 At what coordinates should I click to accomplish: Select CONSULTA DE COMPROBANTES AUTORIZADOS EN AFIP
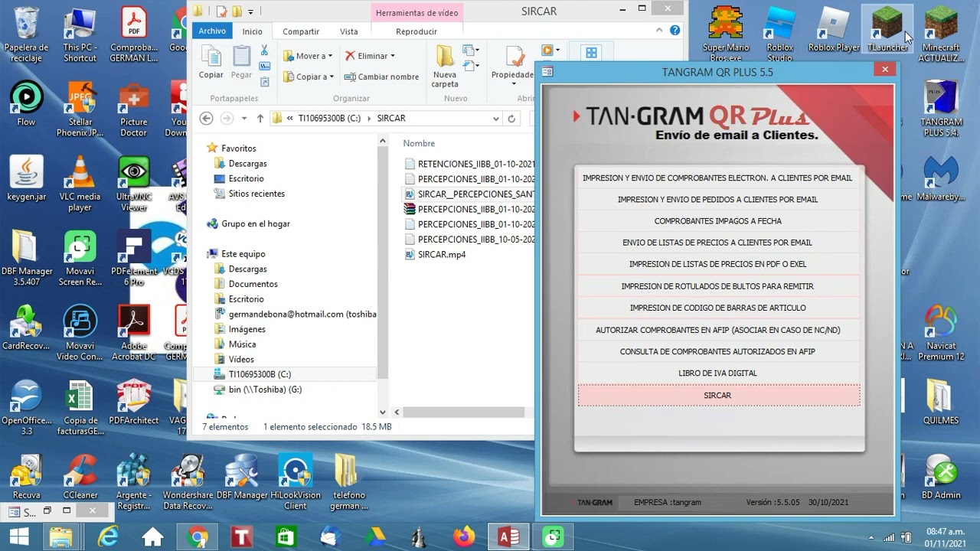[718, 352]
